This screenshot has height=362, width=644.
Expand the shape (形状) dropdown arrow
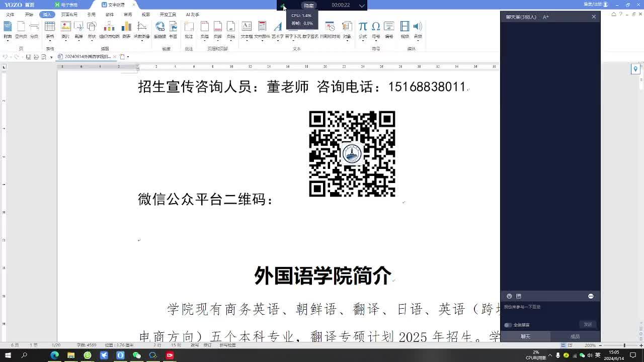point(92,41)
